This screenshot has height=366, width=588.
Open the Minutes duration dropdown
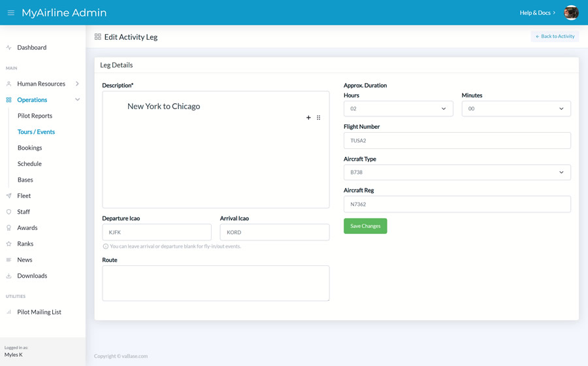click(515, 108)
